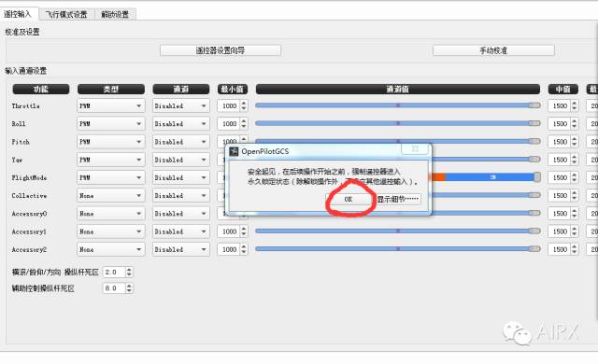This screenshot has height=364, width=598.
Task: Click the Collective neutral value 1500 field
Action: [560, 195]
